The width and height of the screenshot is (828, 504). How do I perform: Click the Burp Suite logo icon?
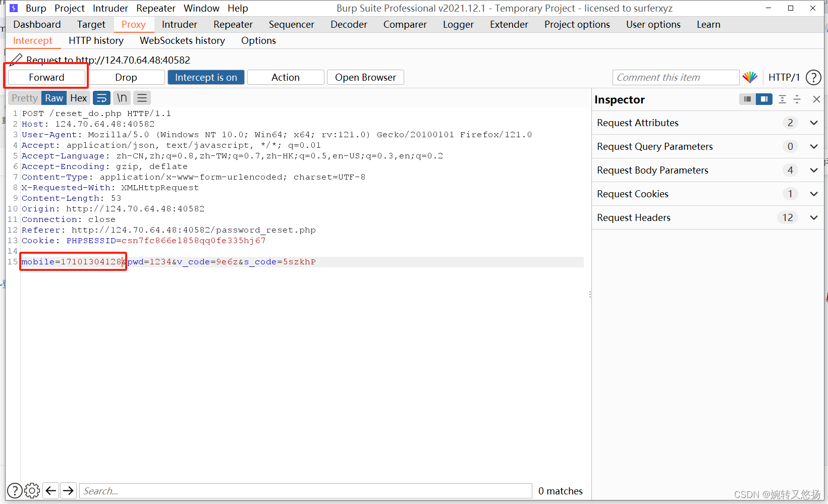pos(14,8)
